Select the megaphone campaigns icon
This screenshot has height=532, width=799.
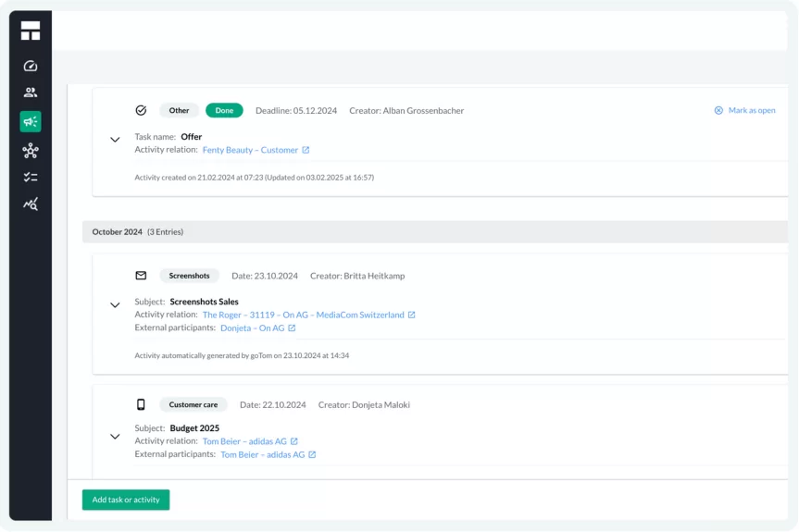point(31,121)
